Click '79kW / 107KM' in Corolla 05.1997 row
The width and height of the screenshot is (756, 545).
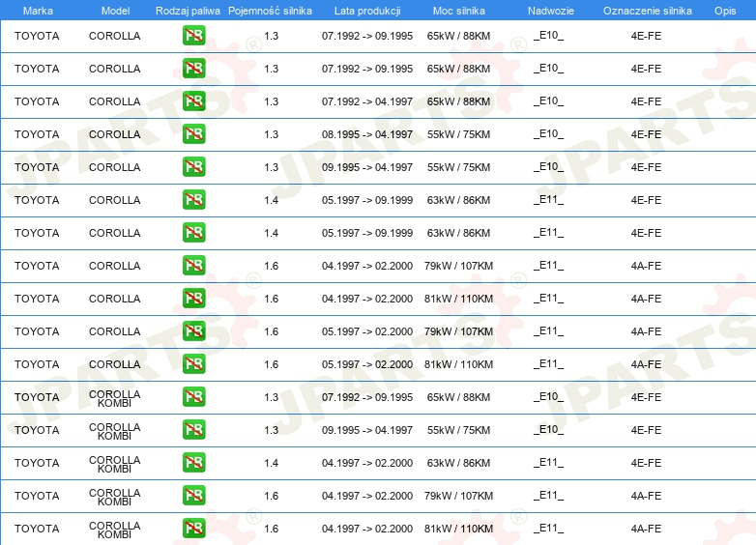tap(458, 331)
